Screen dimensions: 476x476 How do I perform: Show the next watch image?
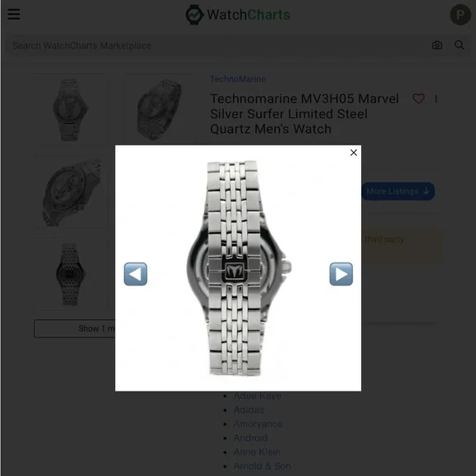coord(341,274)
